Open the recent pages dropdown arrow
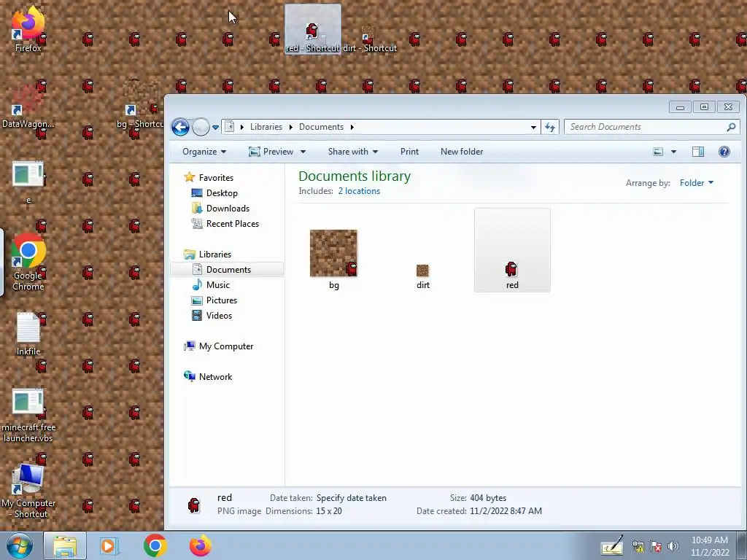Screen dimensions: 747x560 [x=215, y=128]
